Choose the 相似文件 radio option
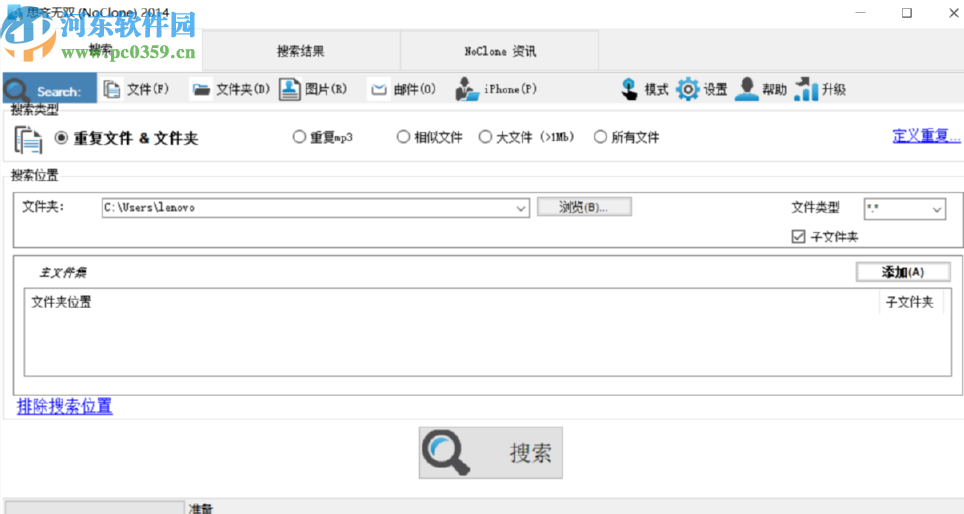Image resolution: width=964 pixels, height=514 pixels. pos(403,136)
